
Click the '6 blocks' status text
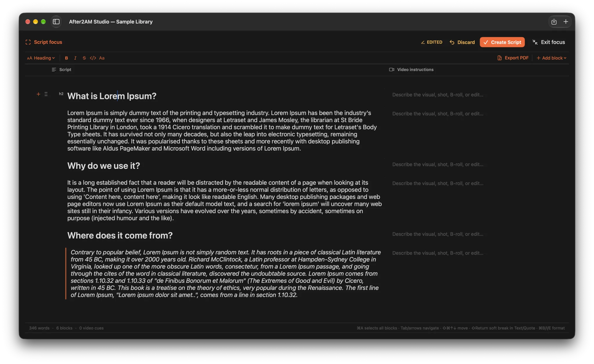click(64, 328)
